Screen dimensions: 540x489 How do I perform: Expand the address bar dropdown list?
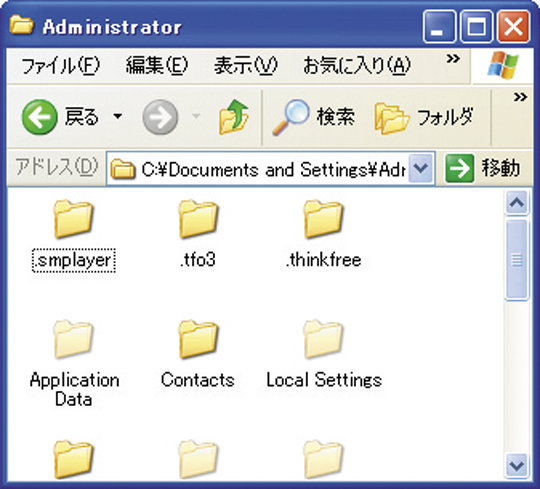coord(421,168)
